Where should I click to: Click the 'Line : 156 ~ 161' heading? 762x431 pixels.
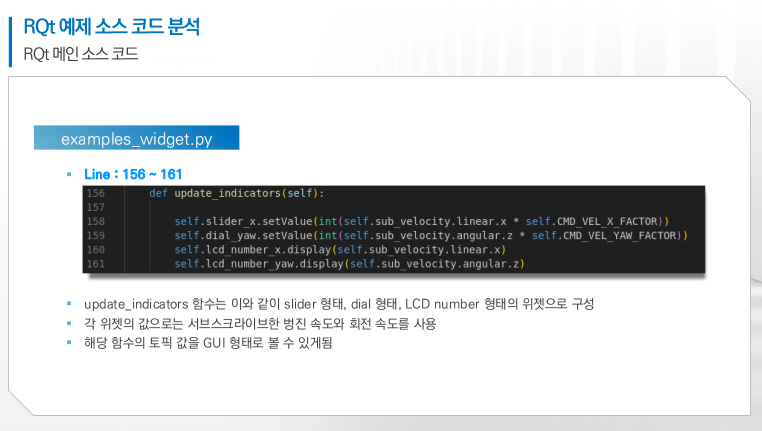pos(133,174)
